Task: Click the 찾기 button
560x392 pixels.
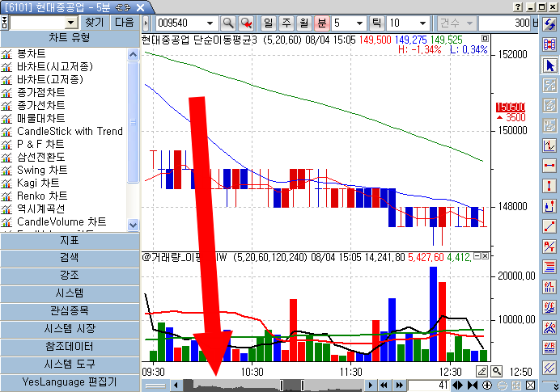Action: (95, 23)
